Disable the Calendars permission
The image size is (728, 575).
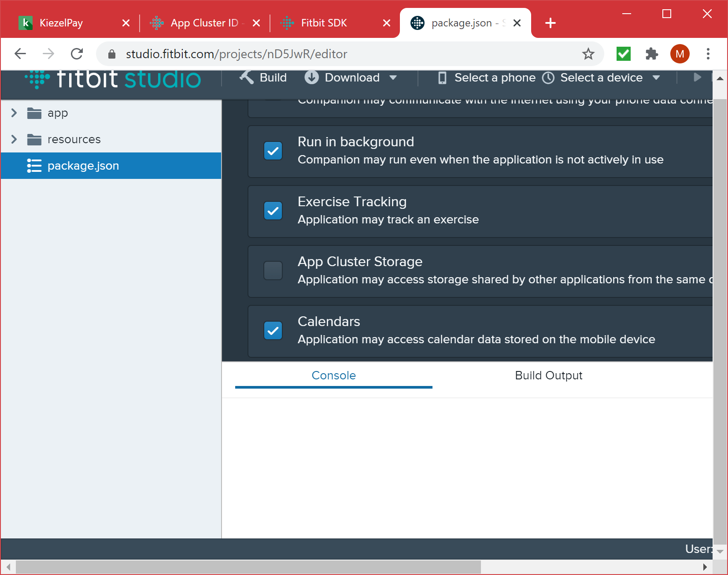click(273, 330)
